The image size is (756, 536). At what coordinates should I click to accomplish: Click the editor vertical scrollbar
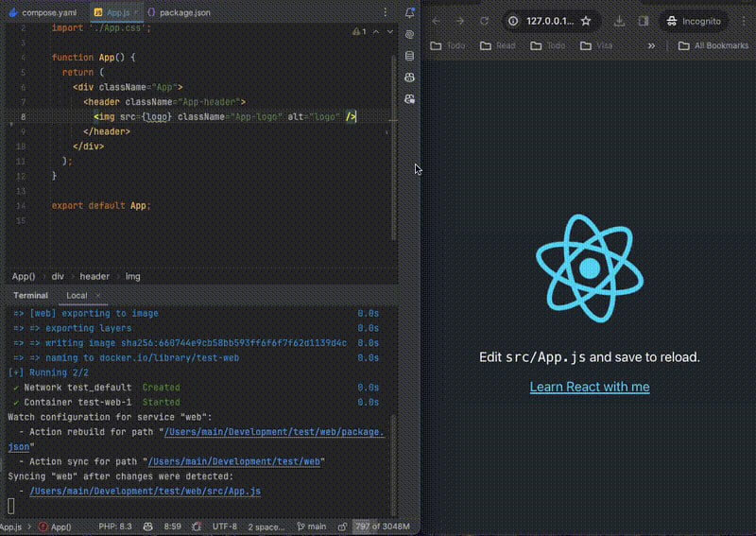393,147
